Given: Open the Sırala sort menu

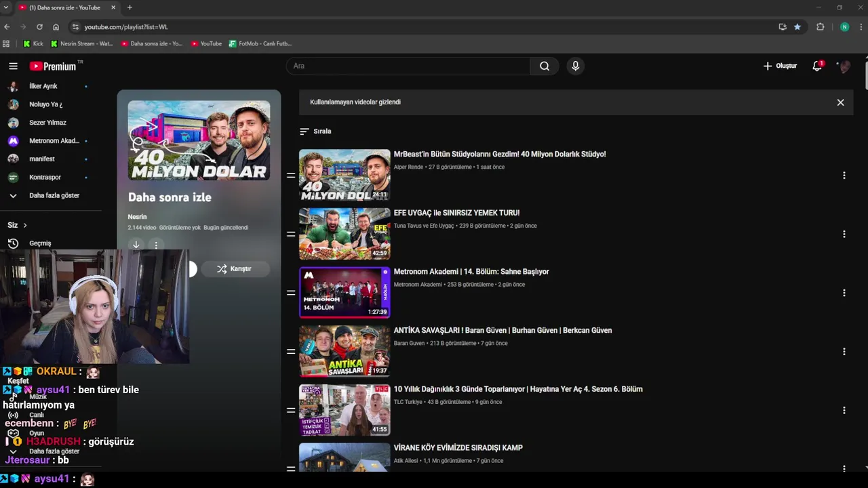Looking at the screenshot, I should (315, 131).
